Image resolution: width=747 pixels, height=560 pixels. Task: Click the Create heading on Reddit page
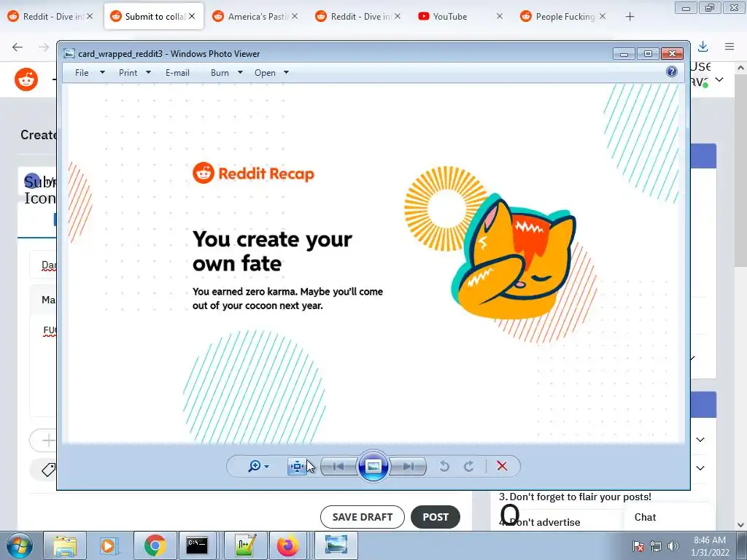[x=39, y=135]
